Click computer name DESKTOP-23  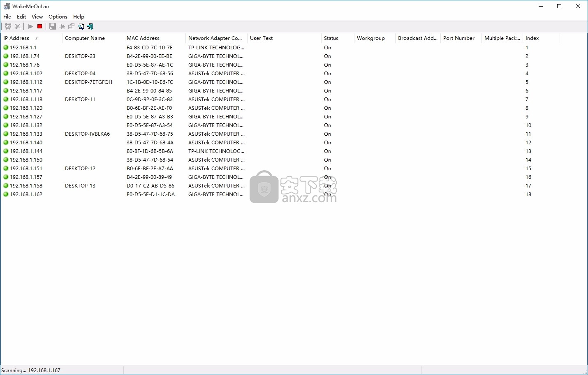pyautogui.click(x=80, y=56)
